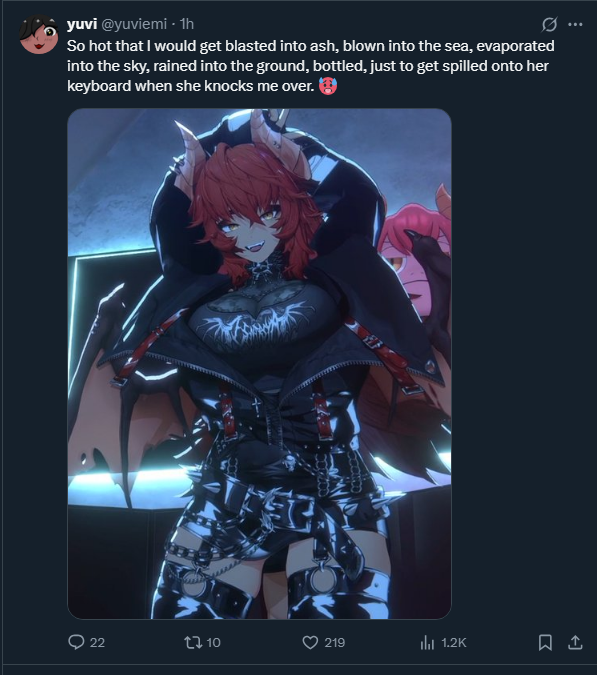This screenshot has height=675, width=597.
Task: Click the like count 219
Action: point(334,643)
